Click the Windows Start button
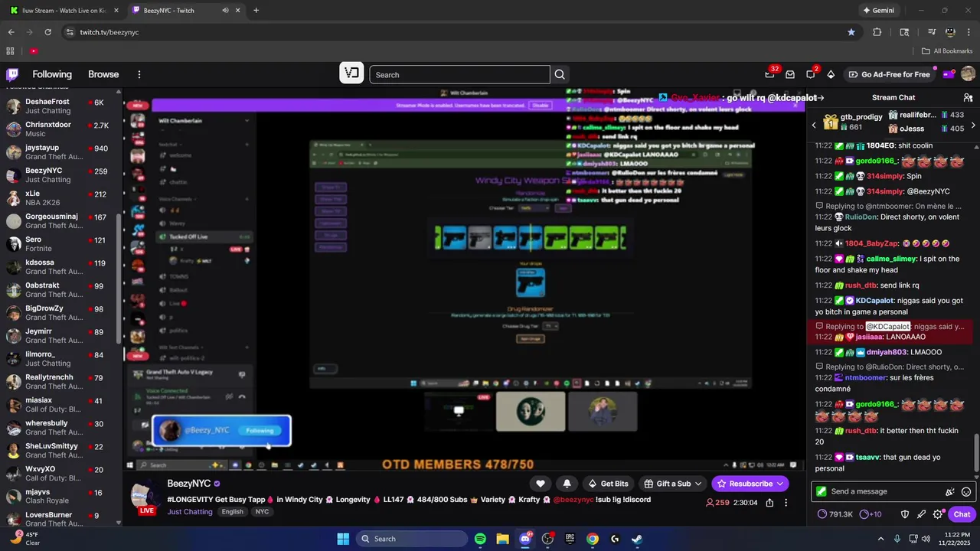 point(343,539)
